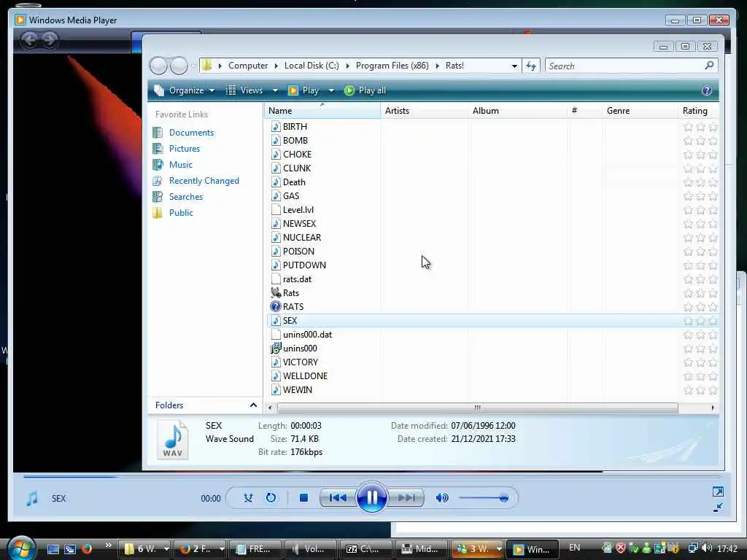Open Public folder link
Screen dimensions: 747x560
click(x=181, y=213)
